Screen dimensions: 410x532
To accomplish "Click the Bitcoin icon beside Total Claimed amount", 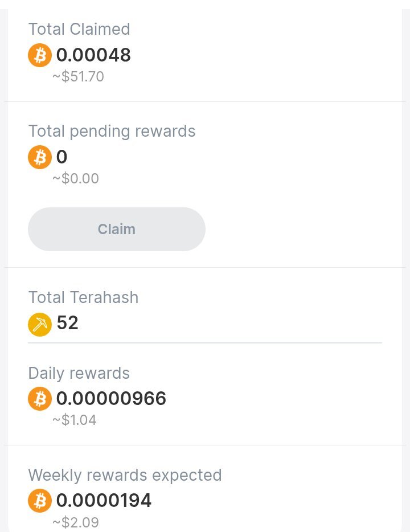I will tap(40, 55).
